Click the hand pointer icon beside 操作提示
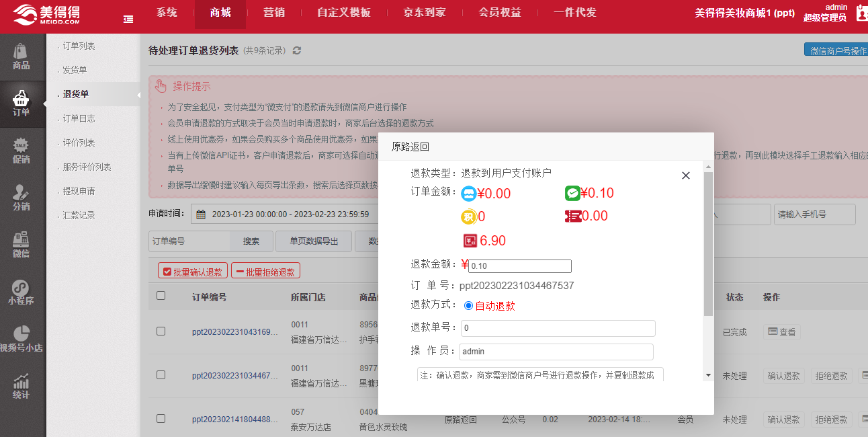Screen dimensions: 868x437 click(x=161, y=86)
